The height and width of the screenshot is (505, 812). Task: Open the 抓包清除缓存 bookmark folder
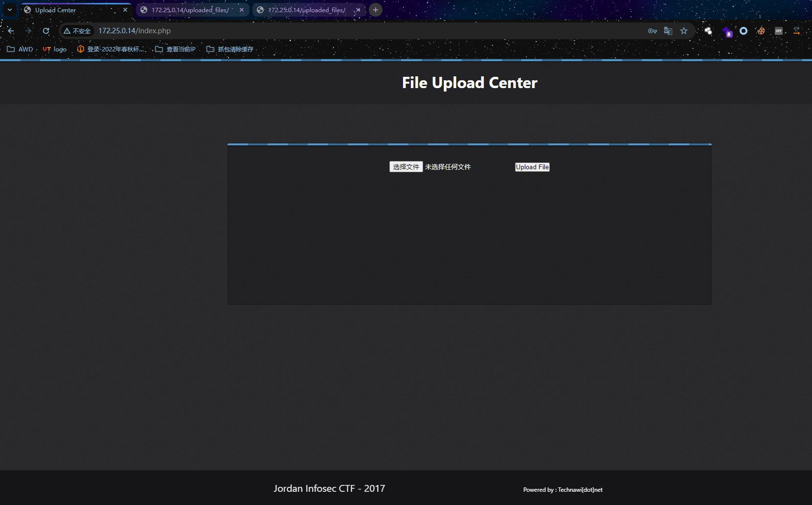[230, 49]
